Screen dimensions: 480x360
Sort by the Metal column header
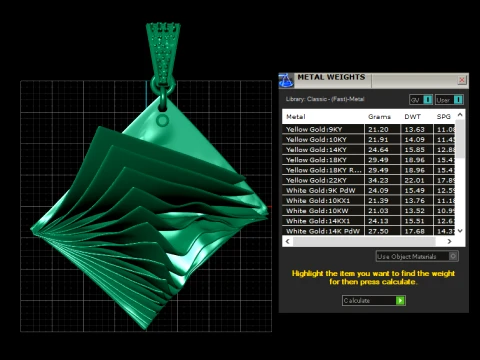pos(295,117)
